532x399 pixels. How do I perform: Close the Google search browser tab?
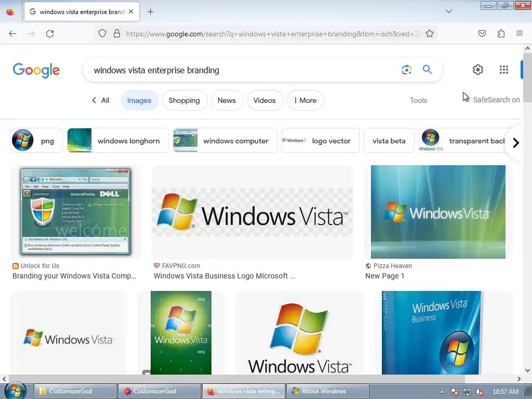(x=131, y=11)
